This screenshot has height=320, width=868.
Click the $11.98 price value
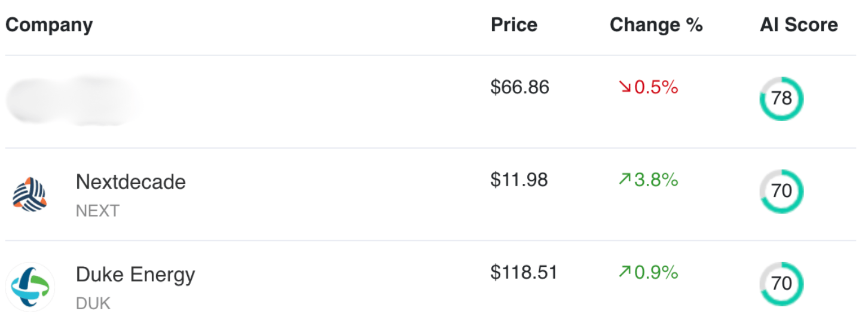pyautogui.click(x=519, y=180)
